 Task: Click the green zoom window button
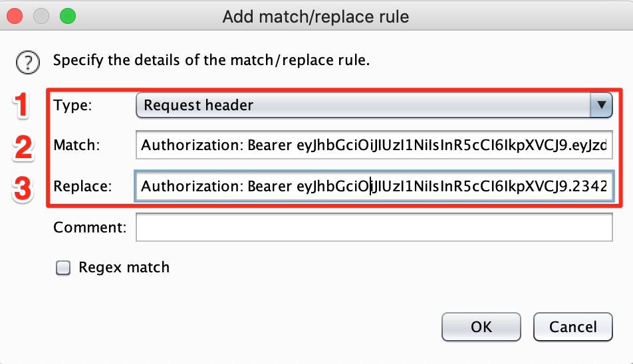pos(68,16)
